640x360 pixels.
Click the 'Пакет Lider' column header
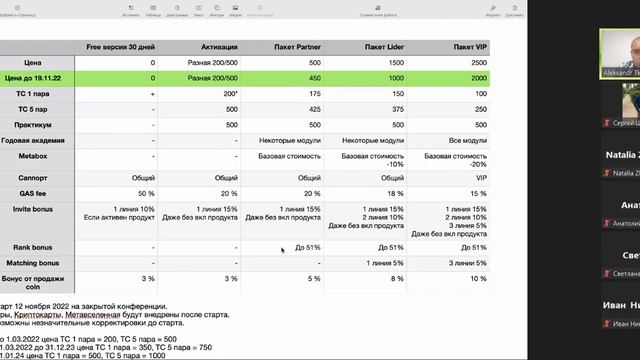[x=365, y=47]
